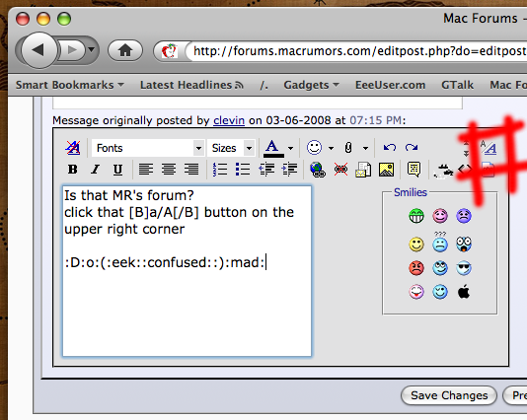Insert an unordered bullet list
Image resolution: width=527 pixels, height=420 pixels.
point(243,170)
